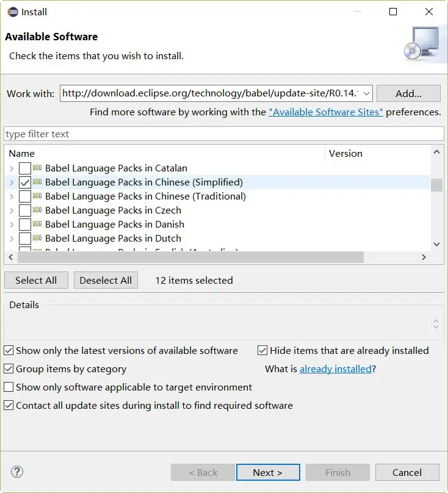Toggle Group items by category
Screen dimensions: 448x493
9,369
